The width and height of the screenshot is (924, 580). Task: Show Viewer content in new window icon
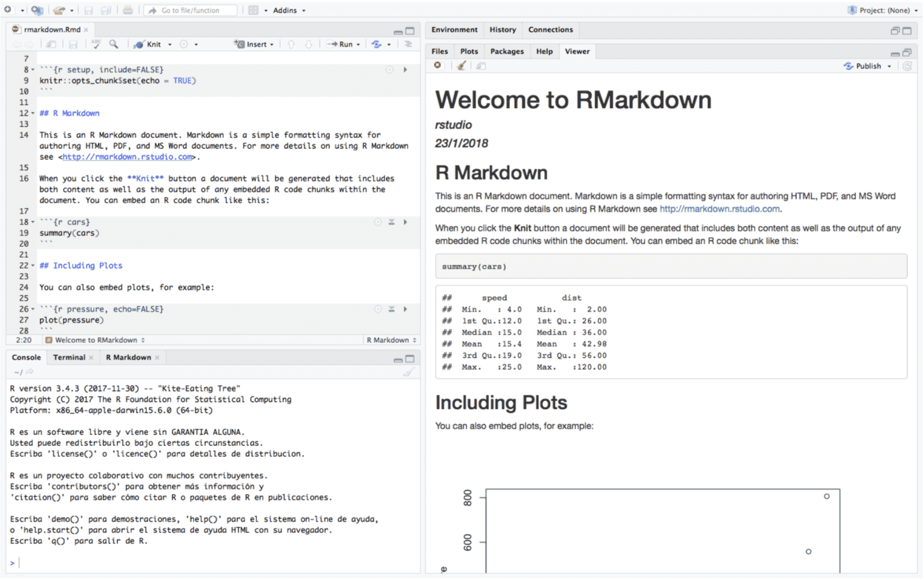(481, 66)
